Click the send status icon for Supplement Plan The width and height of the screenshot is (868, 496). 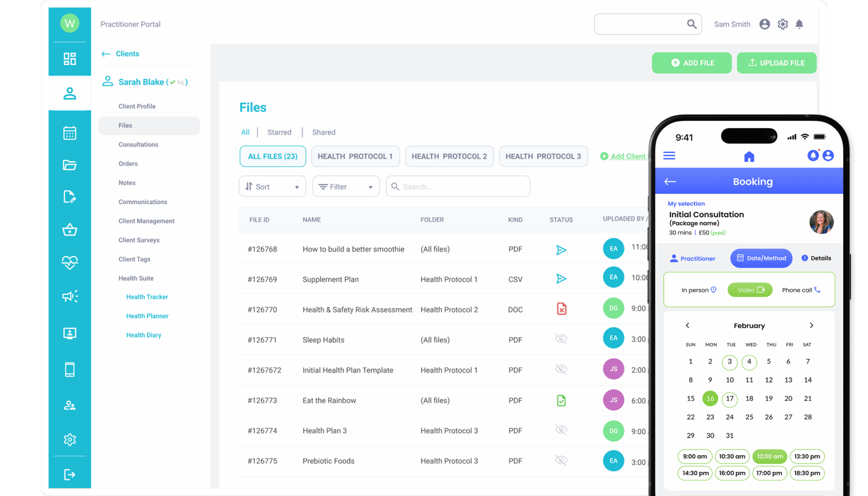[x=561, y=279]
